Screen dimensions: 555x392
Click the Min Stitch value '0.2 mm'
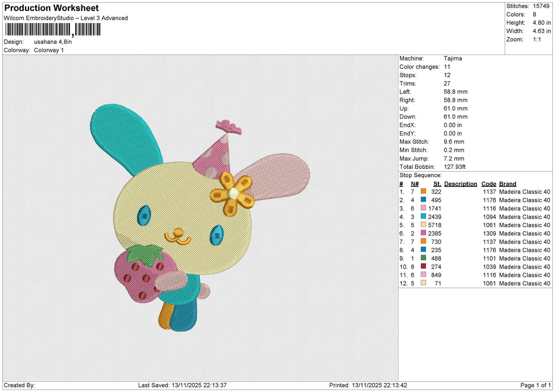[454, 150]
